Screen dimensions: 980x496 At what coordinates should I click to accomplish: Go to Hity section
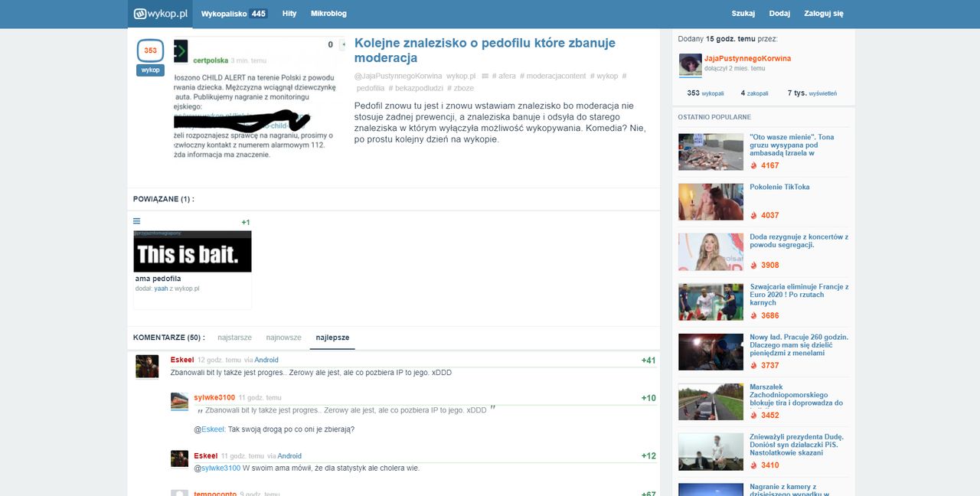coord(289,14)
